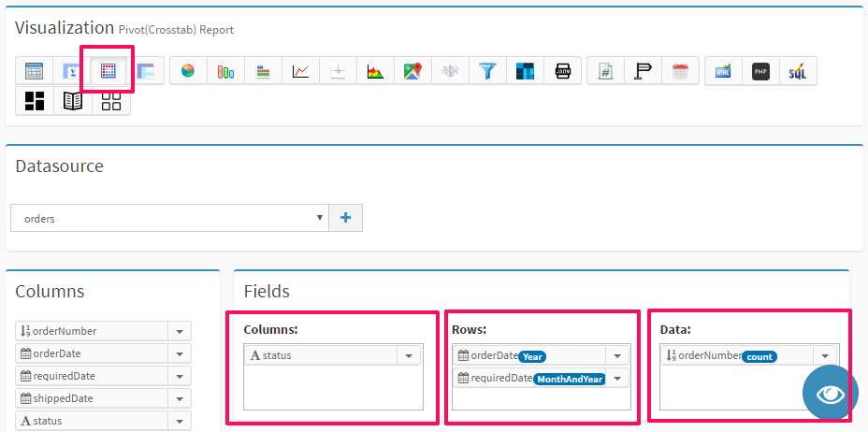Click status item in Fields Columns box
Viewport: 868px width, 432px height.
coord(321,355)
